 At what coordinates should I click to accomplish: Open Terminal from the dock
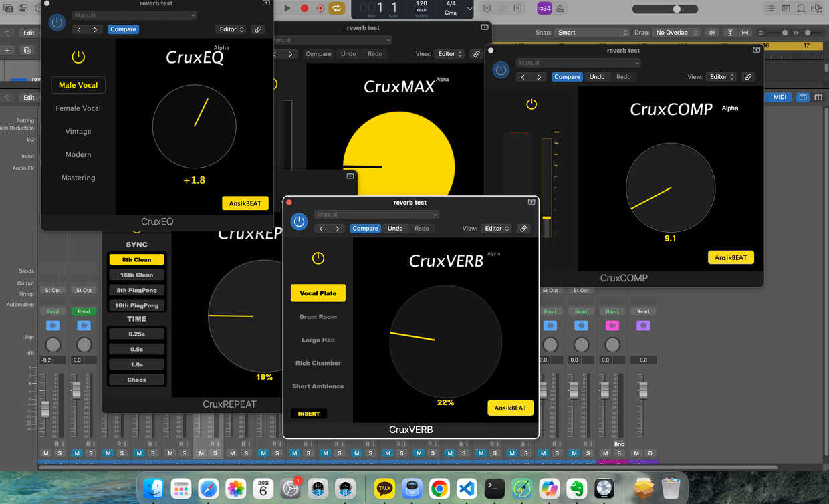pyautogui.click(x=494, y=488)
